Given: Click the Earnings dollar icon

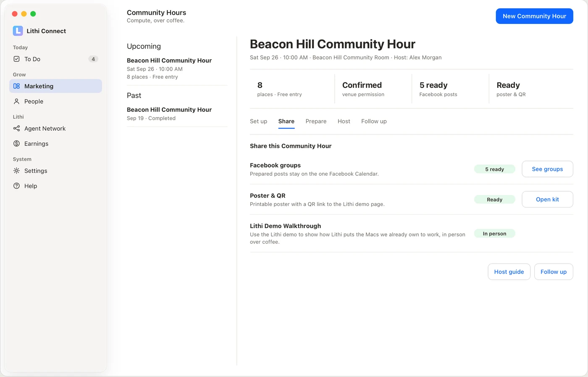Looking at the screenshot, I should (16, 143).
